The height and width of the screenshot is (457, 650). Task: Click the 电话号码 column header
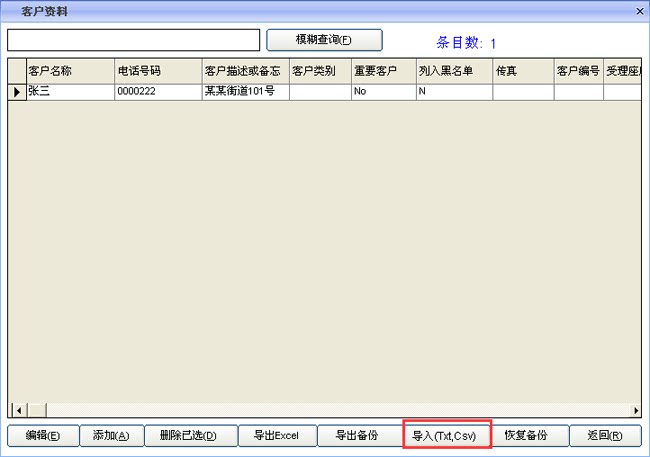tap(158, 71)
